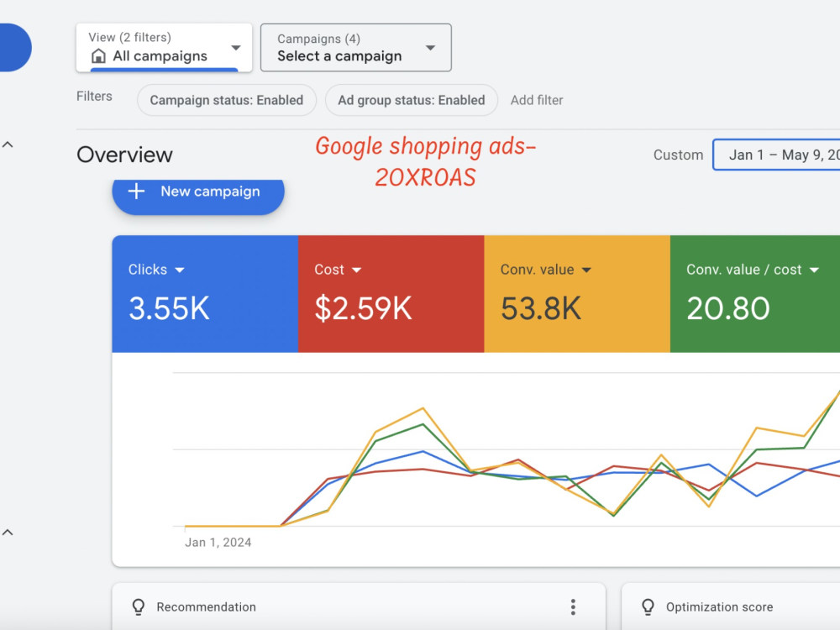Select the blue Clicks scorecard tile
Viewport: 840px width, 630px height.
pos(205,293)
